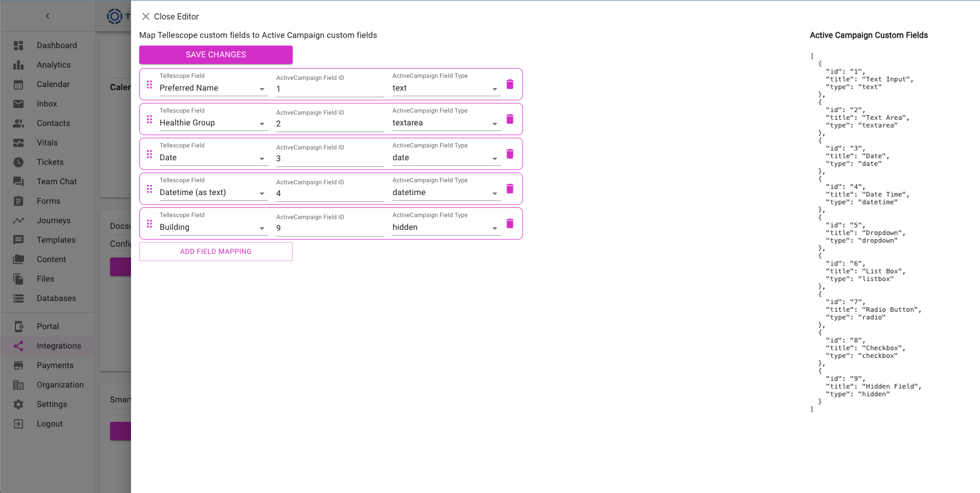Open Field Type dropdown set to date
This screenshot has height=493, width=980.
[446, 158]
